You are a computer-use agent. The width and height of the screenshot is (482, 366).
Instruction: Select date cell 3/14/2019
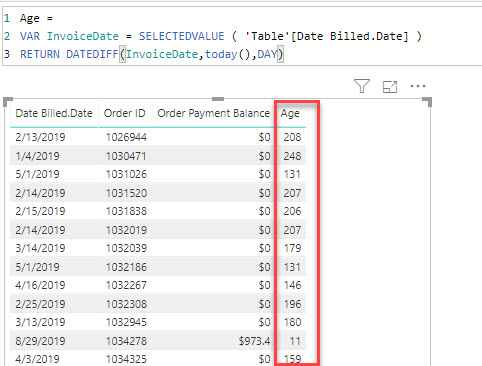40,248
